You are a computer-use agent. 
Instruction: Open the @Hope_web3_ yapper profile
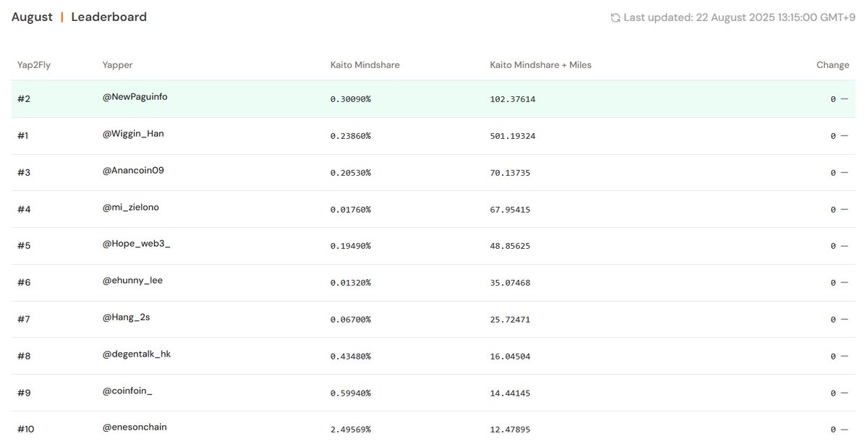coord(137,244)
